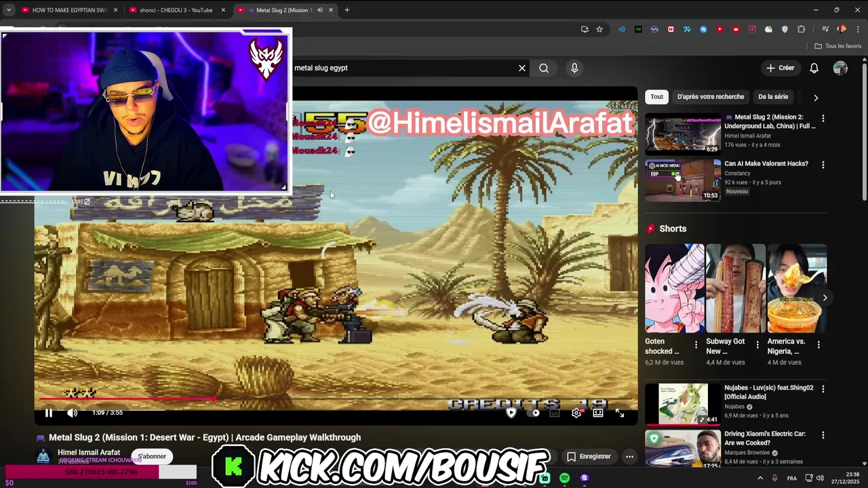This screenshot has height=488, width=868.
Task: Open the options for the Driving Xiaomi's Electric Car video
Action: pyautogui.click(x=823, y=435)
